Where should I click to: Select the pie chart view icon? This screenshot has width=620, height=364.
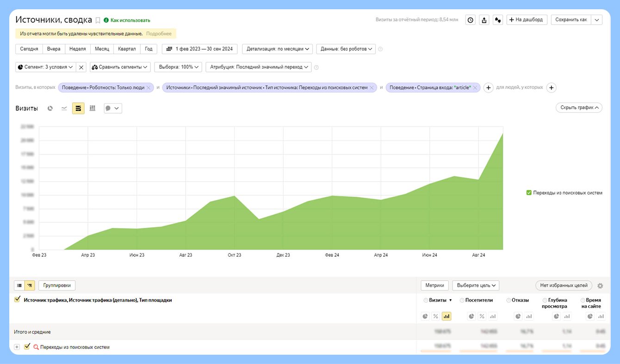pyautogui.click(x=50, y=108)
